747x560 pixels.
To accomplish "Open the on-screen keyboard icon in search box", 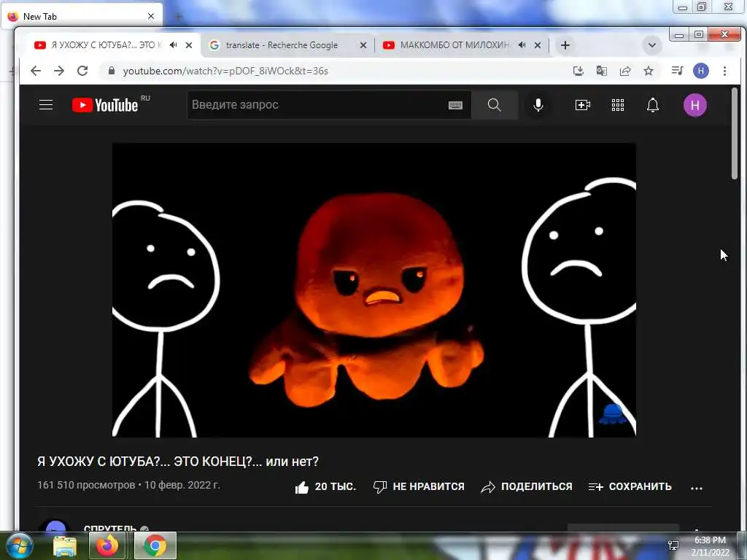I will (x=455, y=105).
